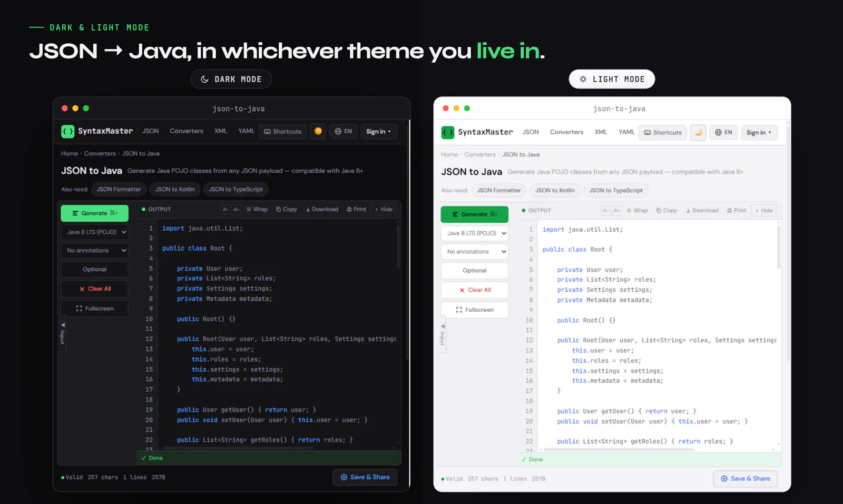
Task: Select the DARK MODE pill label
Action: click(231, 79)
